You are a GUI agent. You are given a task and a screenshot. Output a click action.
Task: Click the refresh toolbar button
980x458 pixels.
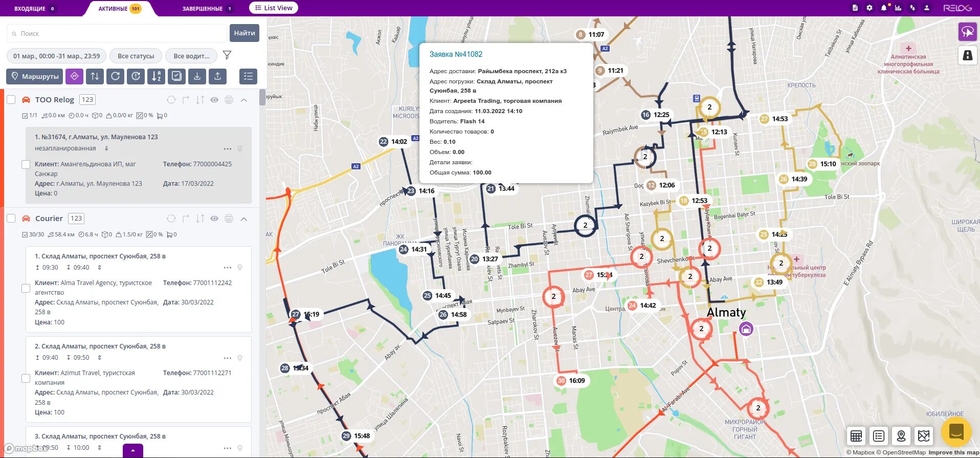pos(115,76)
